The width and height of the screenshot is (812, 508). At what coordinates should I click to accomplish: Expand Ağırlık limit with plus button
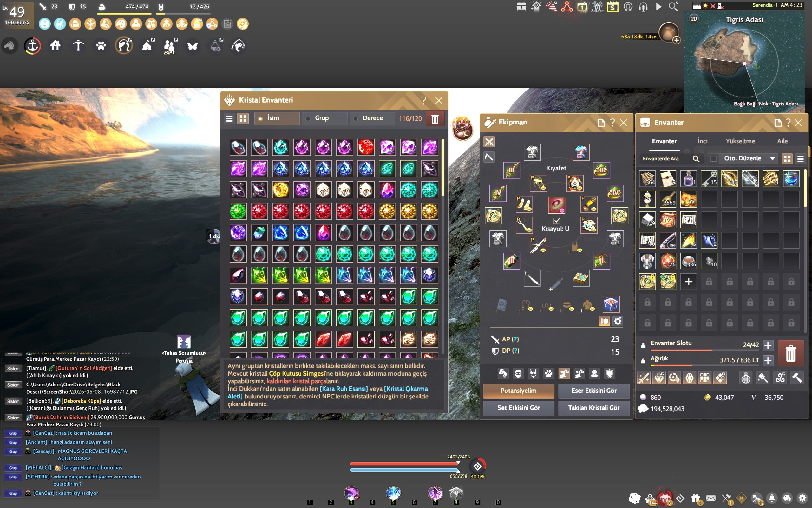(768, 360)
